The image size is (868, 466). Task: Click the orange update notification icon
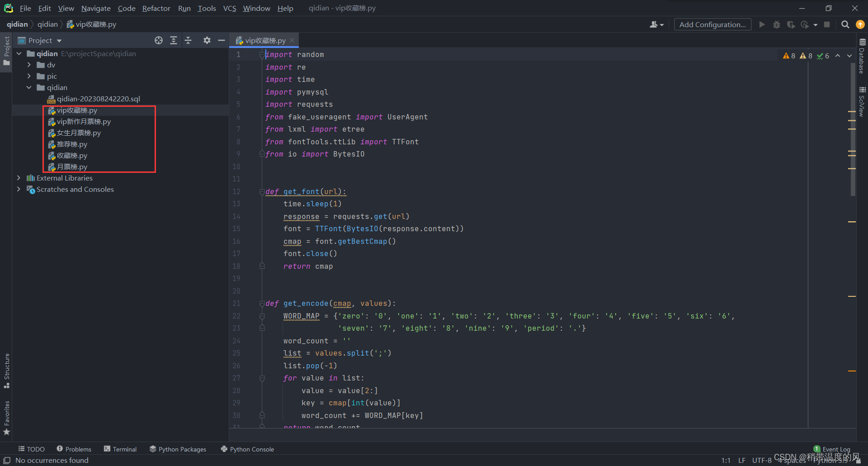[860, 24]
